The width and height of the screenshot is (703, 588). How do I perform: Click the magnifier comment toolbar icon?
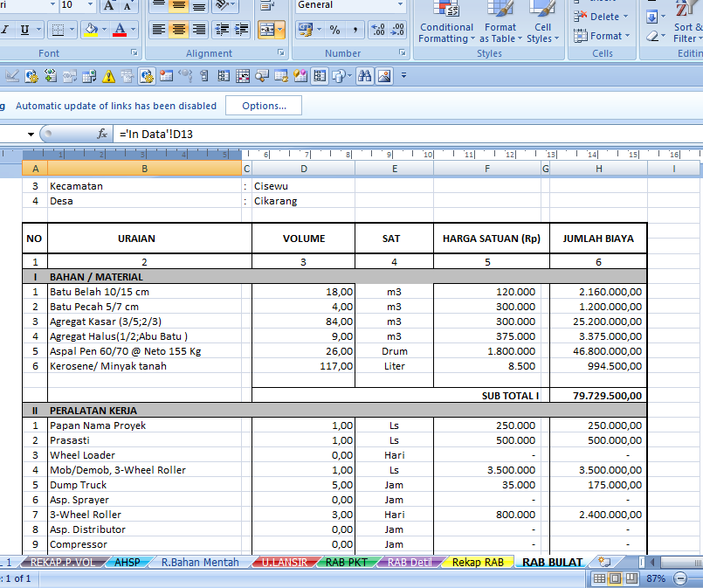(x=262, y=76)
